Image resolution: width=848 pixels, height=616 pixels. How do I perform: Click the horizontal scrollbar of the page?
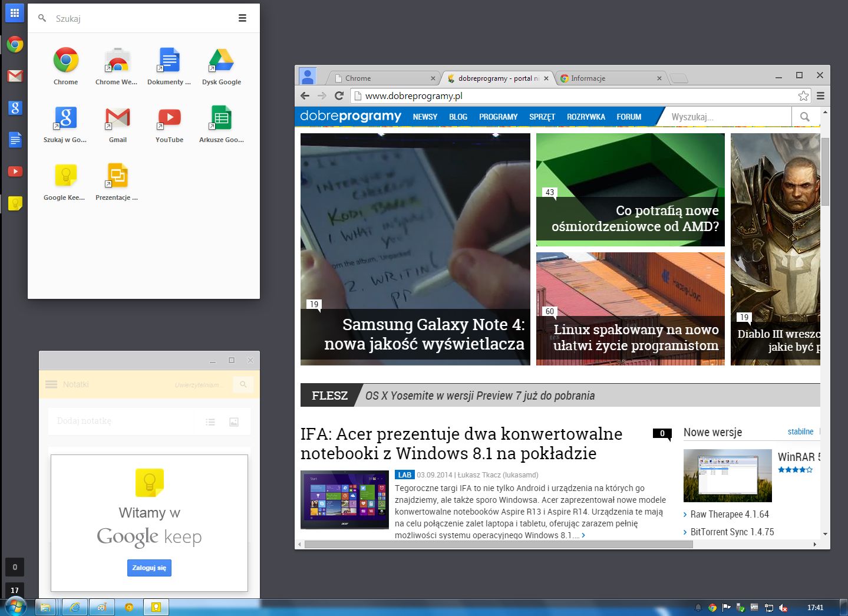coord(499,544)
